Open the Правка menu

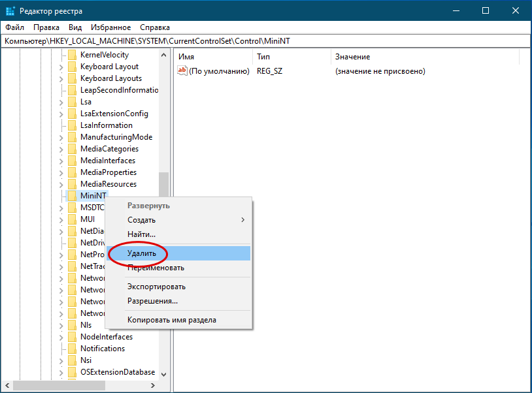click(x=46, y=27)
